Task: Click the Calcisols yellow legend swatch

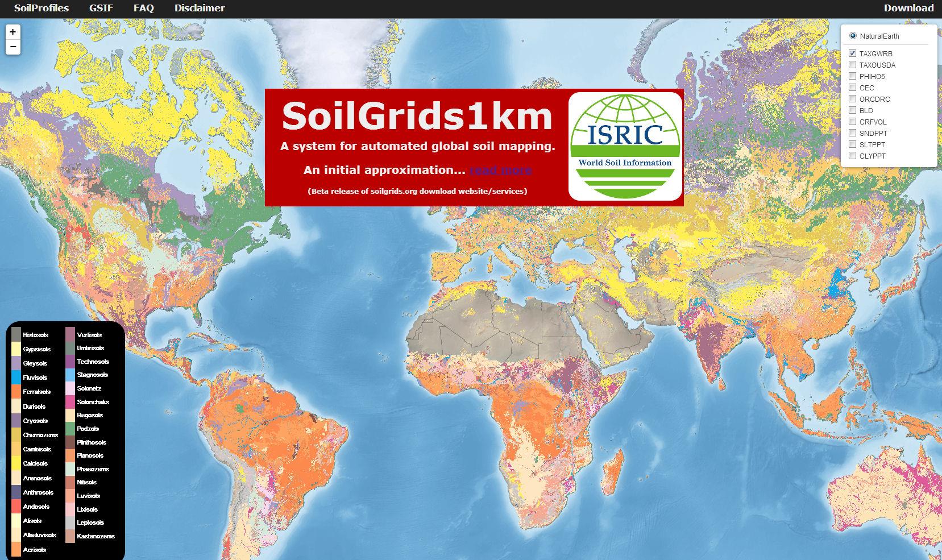Action: coord(16,463)
